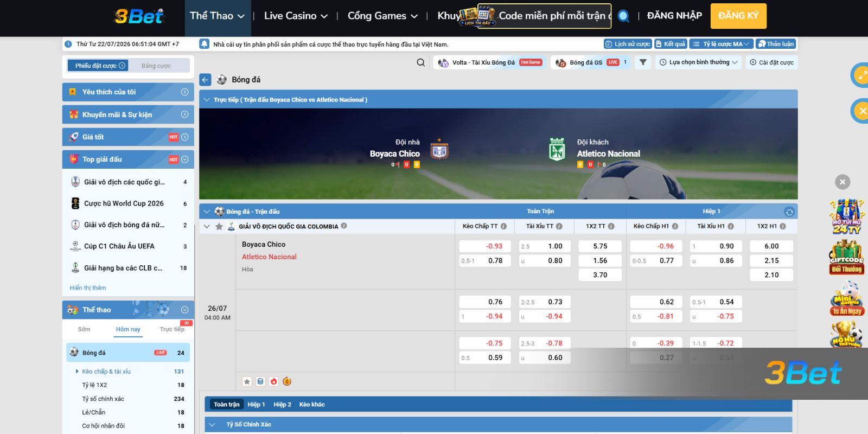Open Lịch sử cược bet history
The width and height of the screenshot is (868, 434).
[x=628, y=44]
